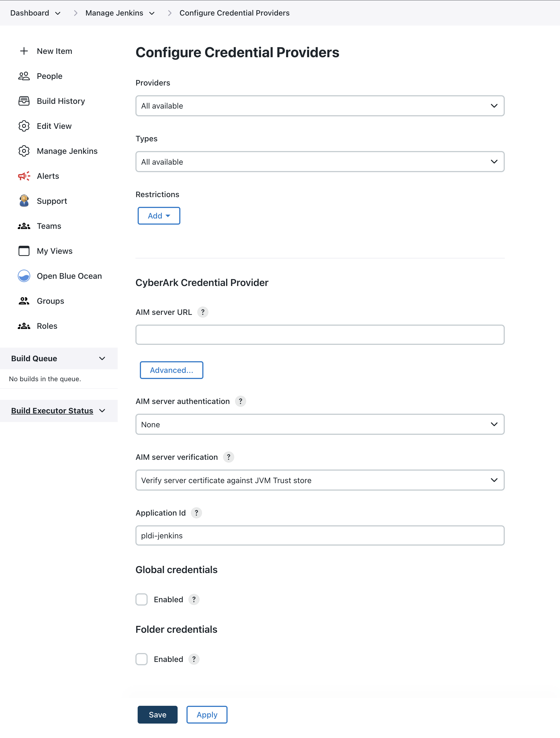Open Support section
This screenshot has width=560, height=738.
[x=52, y=201]
